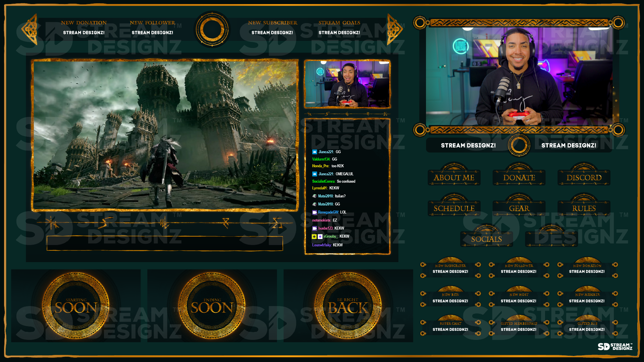Select the Schedule panel button

454,208
